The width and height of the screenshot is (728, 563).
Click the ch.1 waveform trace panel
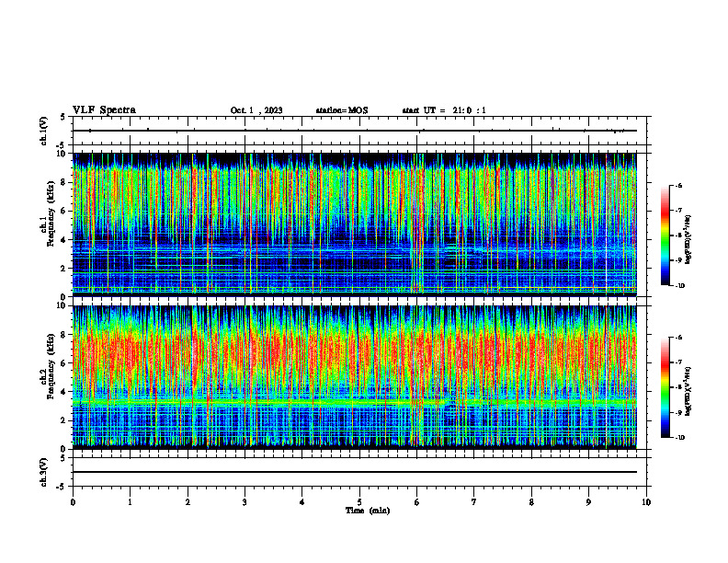359,131
